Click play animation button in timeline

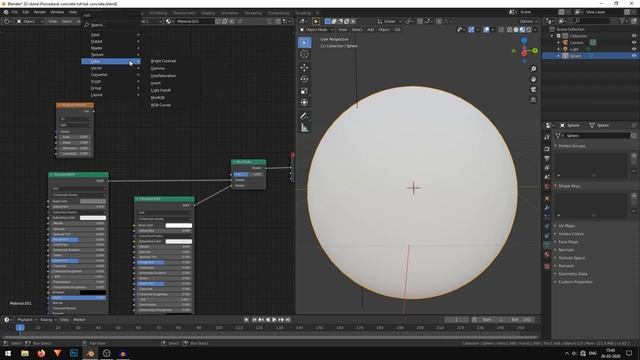pos(274,320)
